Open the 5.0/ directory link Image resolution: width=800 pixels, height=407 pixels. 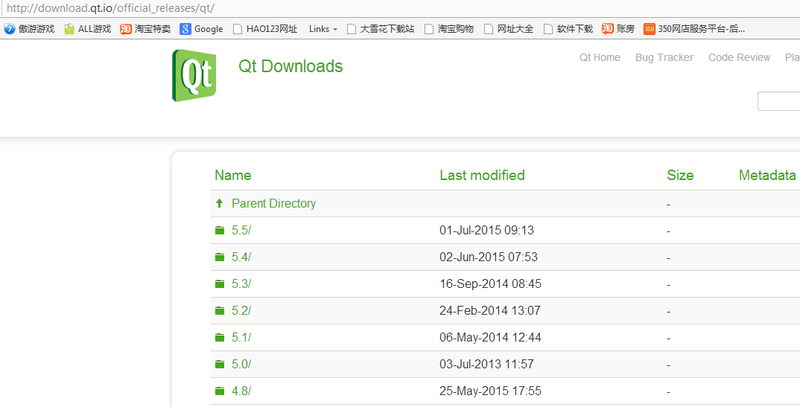[x=241, y=364]
